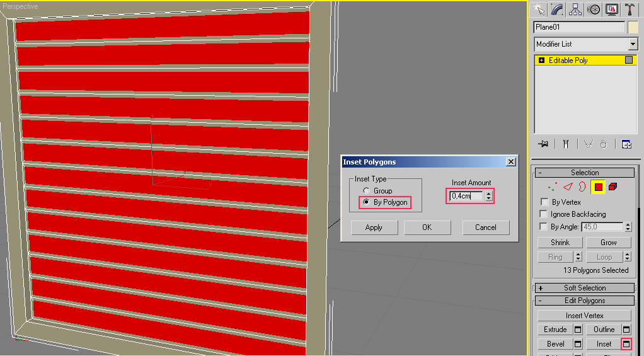The height and width of the screenshot is (356, 644).
Task: Click the Ring button
Action: pyautogui.click(x=555, y=257)
